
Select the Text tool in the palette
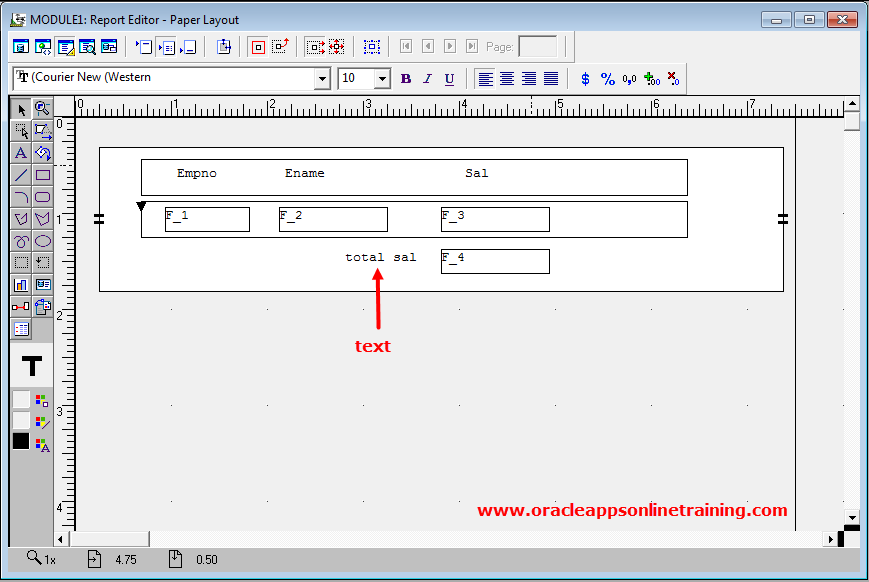click(21, 153)
